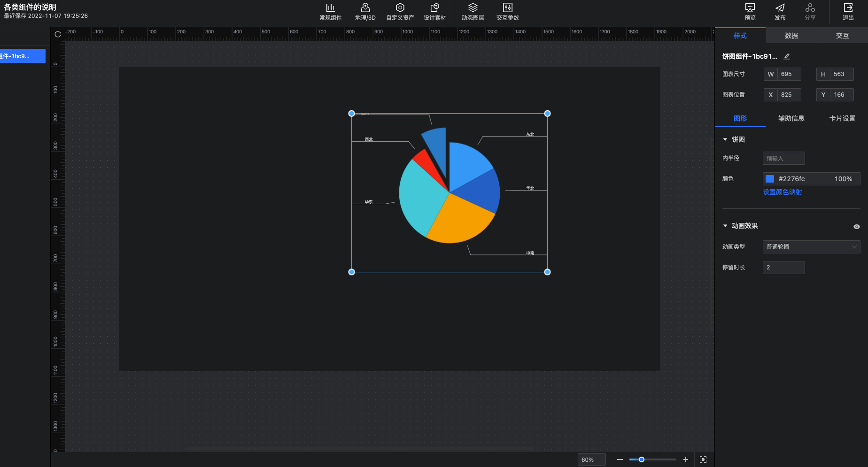This screenshot has height=467, width=868.
Task: Click the 预览 preview icon
Action: 750,12
